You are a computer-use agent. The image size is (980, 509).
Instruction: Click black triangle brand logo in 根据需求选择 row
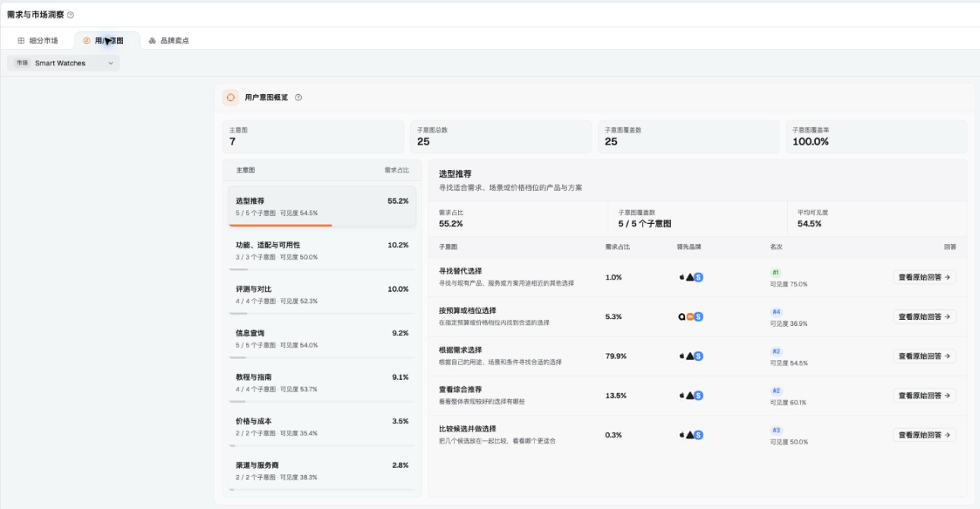tap(691, 356)
